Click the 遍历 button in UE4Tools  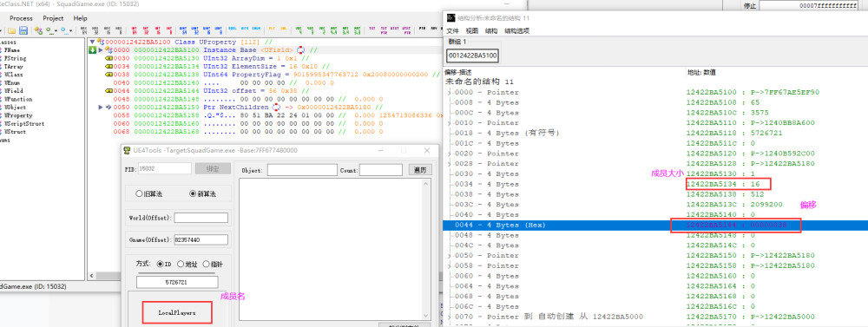[420, 169]
